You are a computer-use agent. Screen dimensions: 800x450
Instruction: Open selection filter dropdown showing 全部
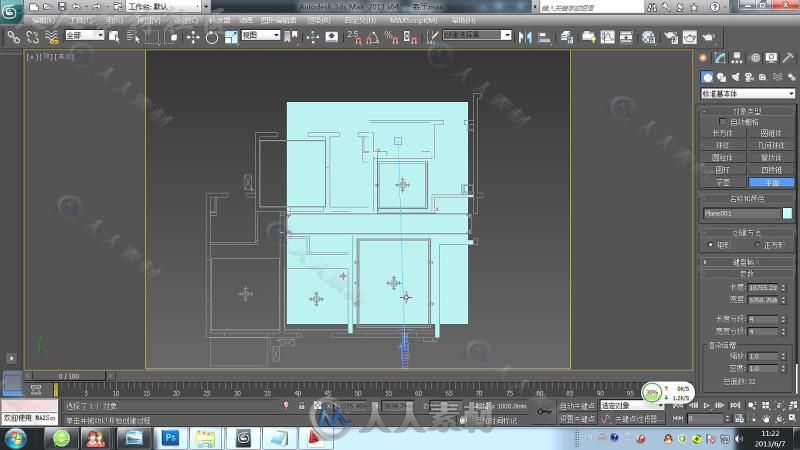(85, 35)
